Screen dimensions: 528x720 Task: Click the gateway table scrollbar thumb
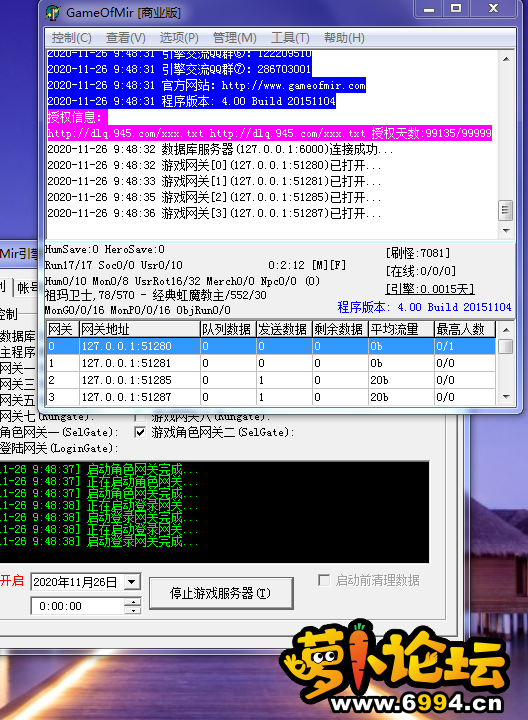[506, 346]
